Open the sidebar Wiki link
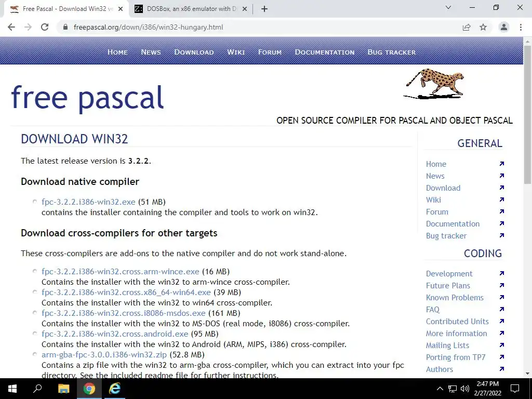532x399 pixels. 433,200
